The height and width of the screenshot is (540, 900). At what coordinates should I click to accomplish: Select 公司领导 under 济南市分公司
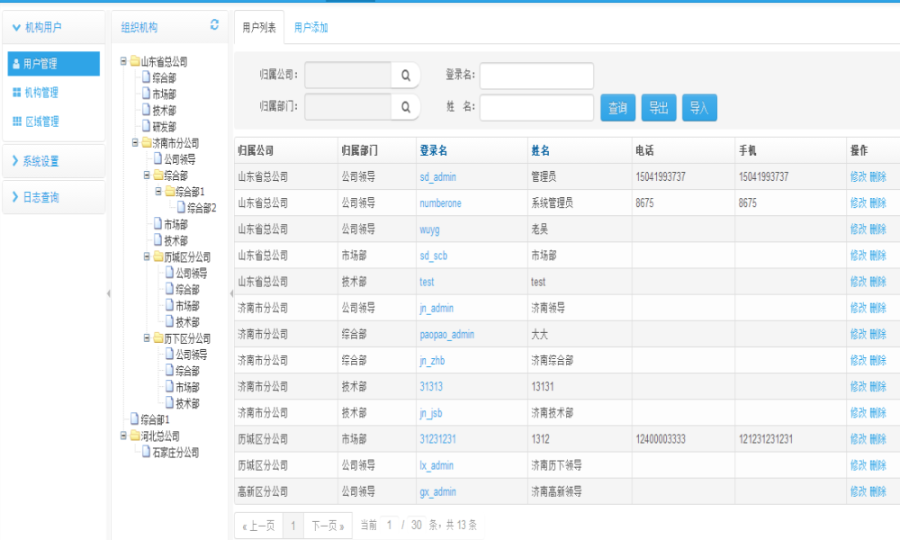coord(179,159)
